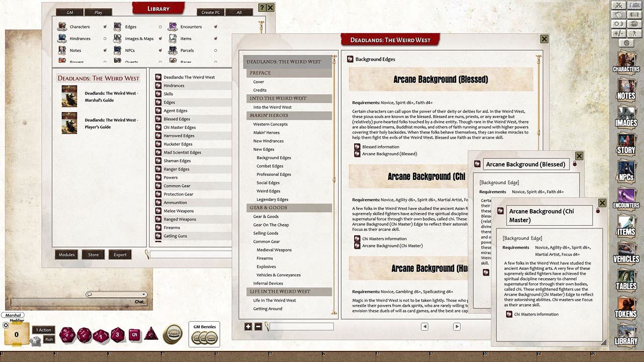The image size is (644, 362).
Task: Click the Export button
Action: (120, 254)
